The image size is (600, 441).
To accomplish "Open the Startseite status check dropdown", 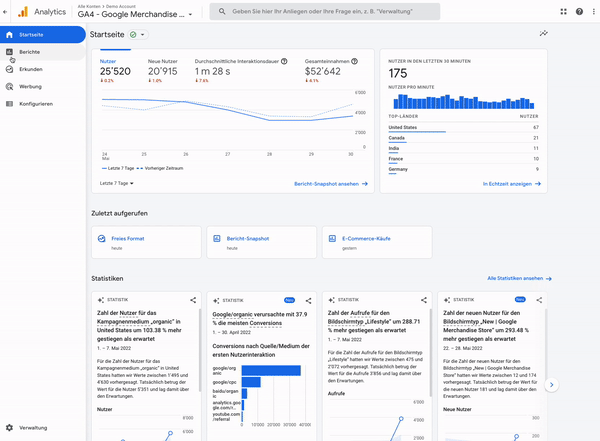I will tap(138, 34).
